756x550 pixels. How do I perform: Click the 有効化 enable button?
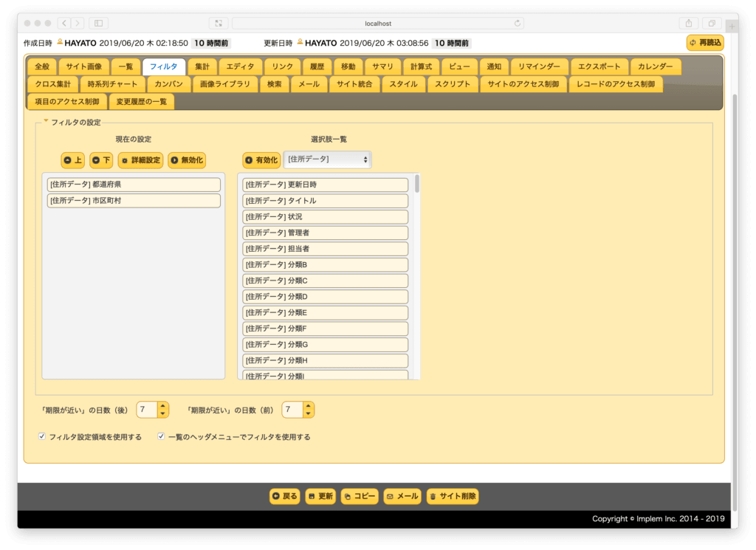[261, 160]
